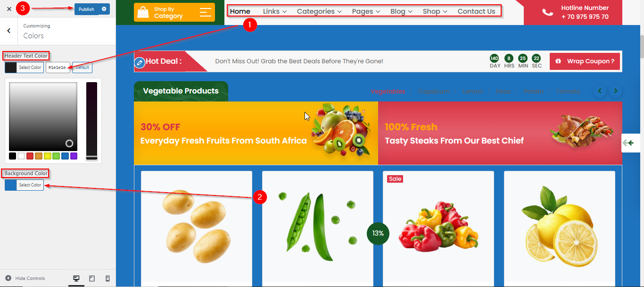Go back using the left chevron arrow
This screenshot has height=287, width=644.
pos(9,31)
